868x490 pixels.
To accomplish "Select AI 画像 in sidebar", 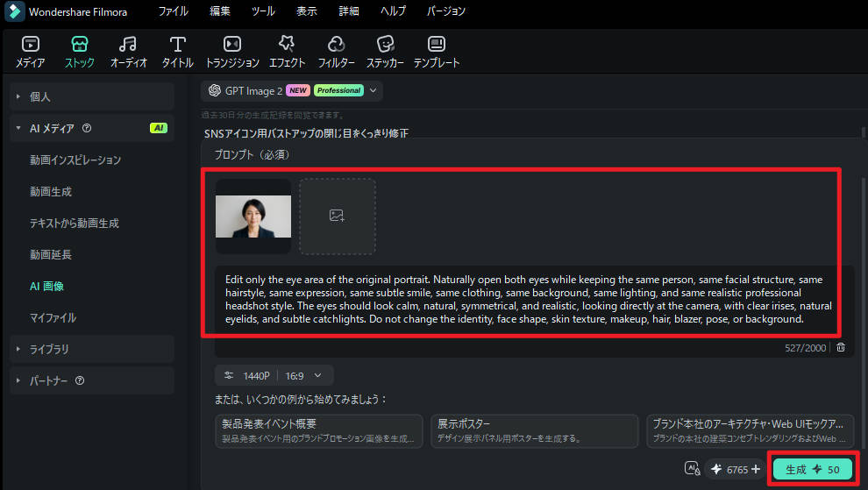I will pos(47,287).
